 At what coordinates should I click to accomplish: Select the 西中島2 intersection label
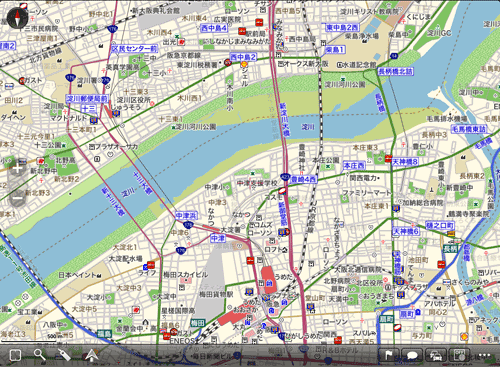(243, 57)
